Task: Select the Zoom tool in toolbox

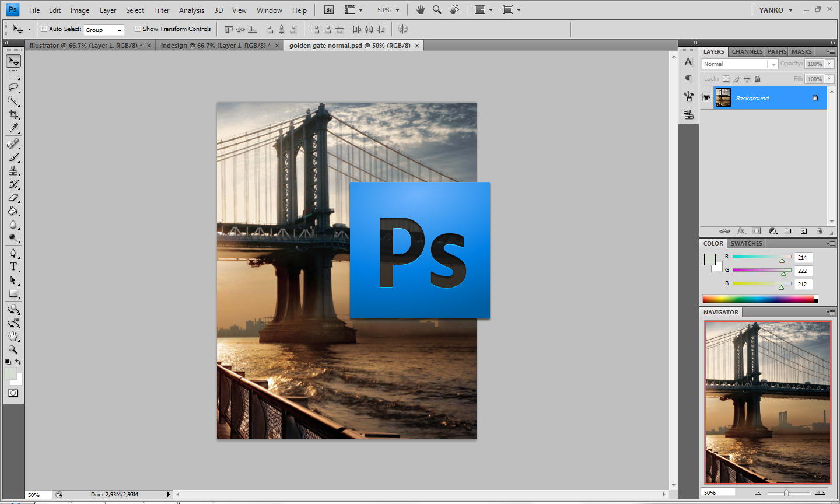Action: coord(13,350)
